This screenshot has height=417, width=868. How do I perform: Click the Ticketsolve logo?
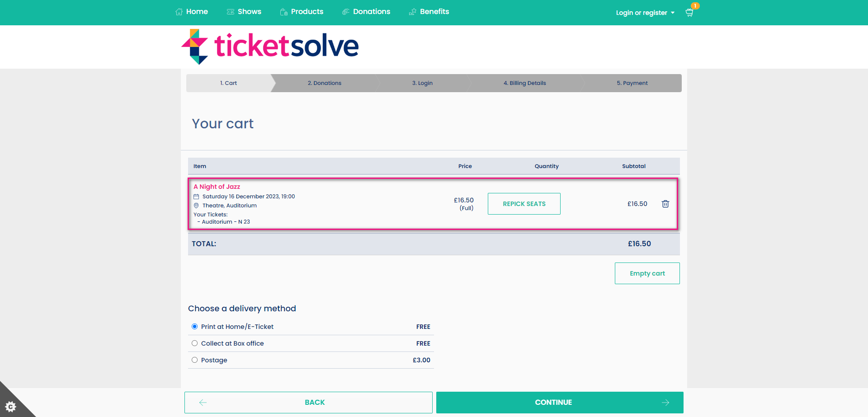(270, 46)
